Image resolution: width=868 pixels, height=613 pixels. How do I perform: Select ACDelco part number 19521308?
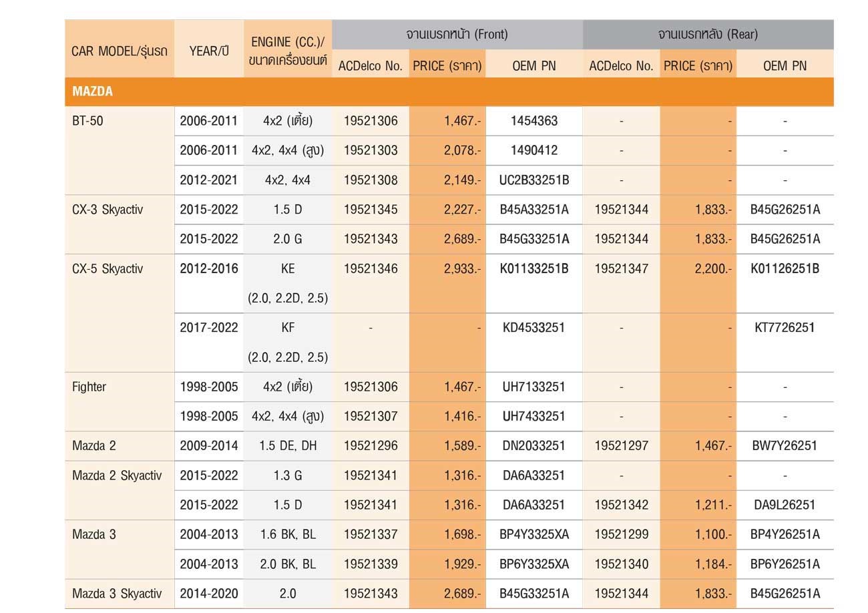tap(371, 180)
